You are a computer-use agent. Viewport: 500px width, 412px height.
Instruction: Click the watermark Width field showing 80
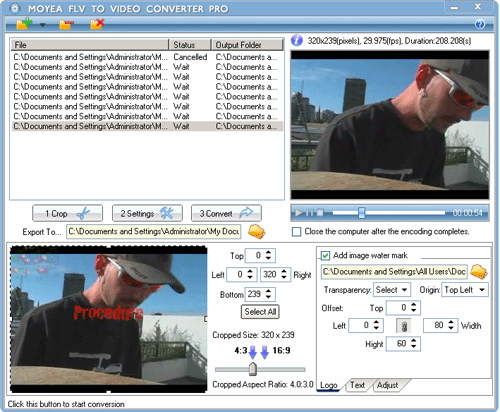435,326
